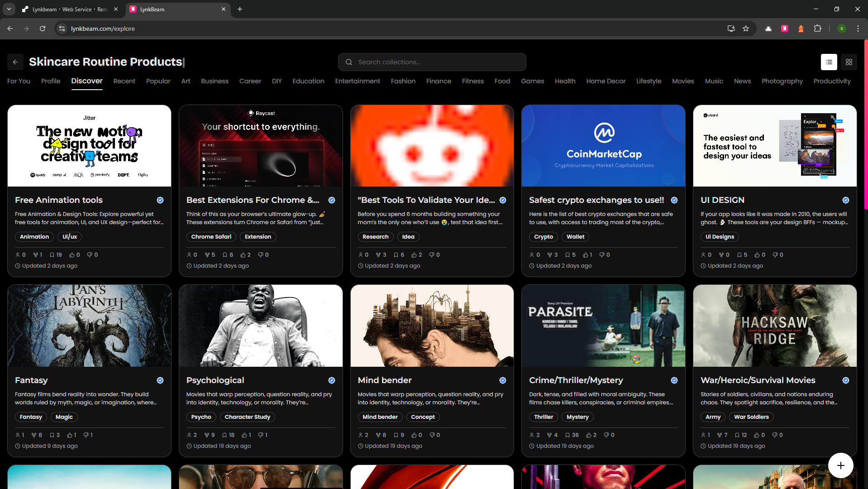Bookmark the Best Extensions For Chrome collection
868x489 pixels.
(226, 255)
